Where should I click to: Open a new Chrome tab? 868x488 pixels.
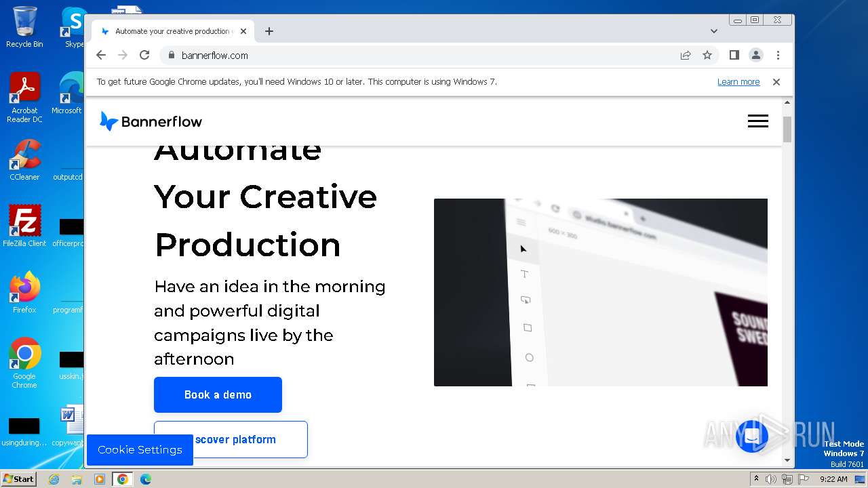pos(269,31)
